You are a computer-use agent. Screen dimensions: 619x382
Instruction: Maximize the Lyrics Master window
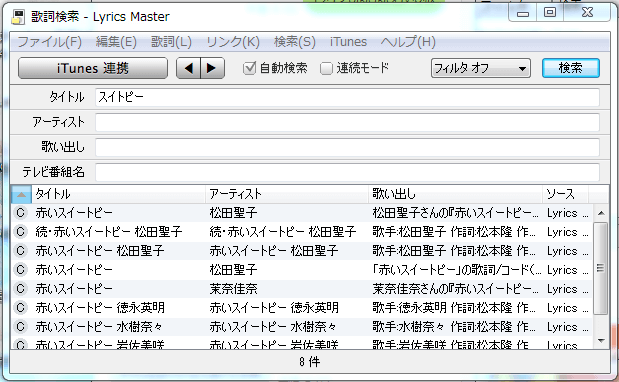550,13
